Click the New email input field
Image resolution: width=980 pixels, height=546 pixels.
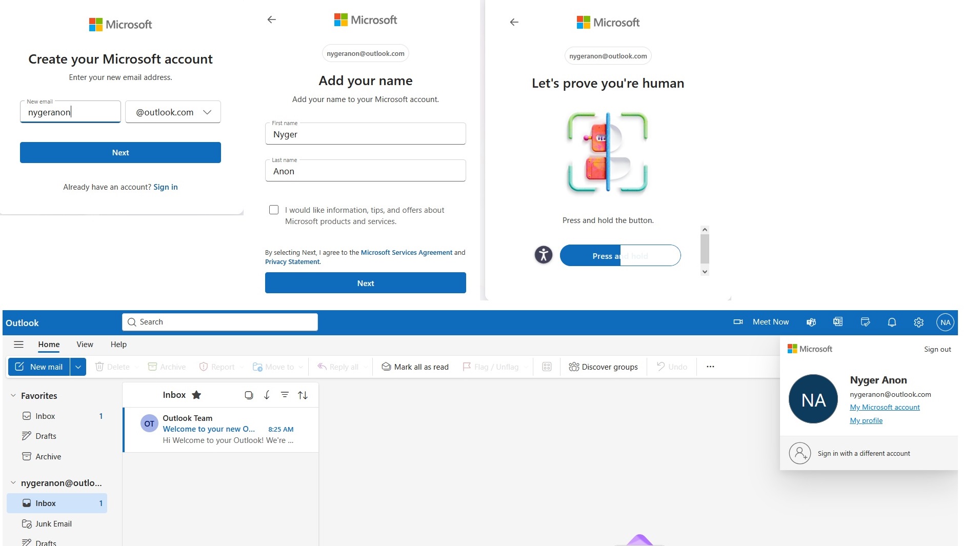(70, 112)
